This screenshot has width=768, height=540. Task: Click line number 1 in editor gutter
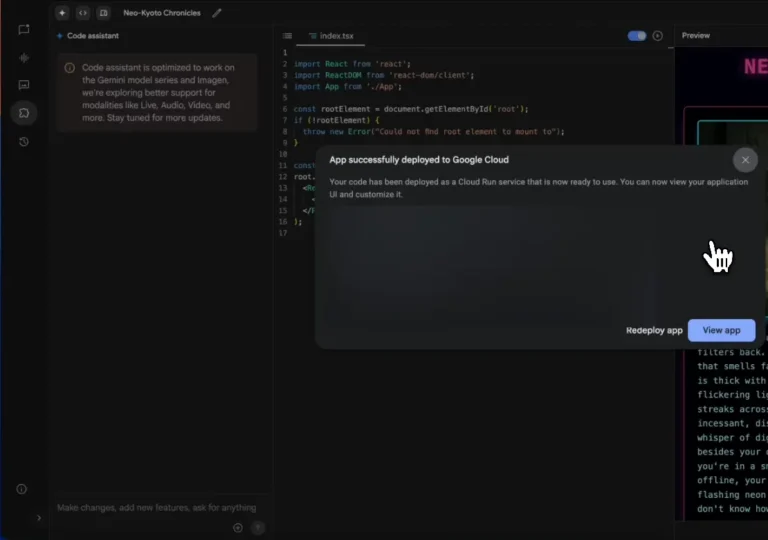(285, 52)
